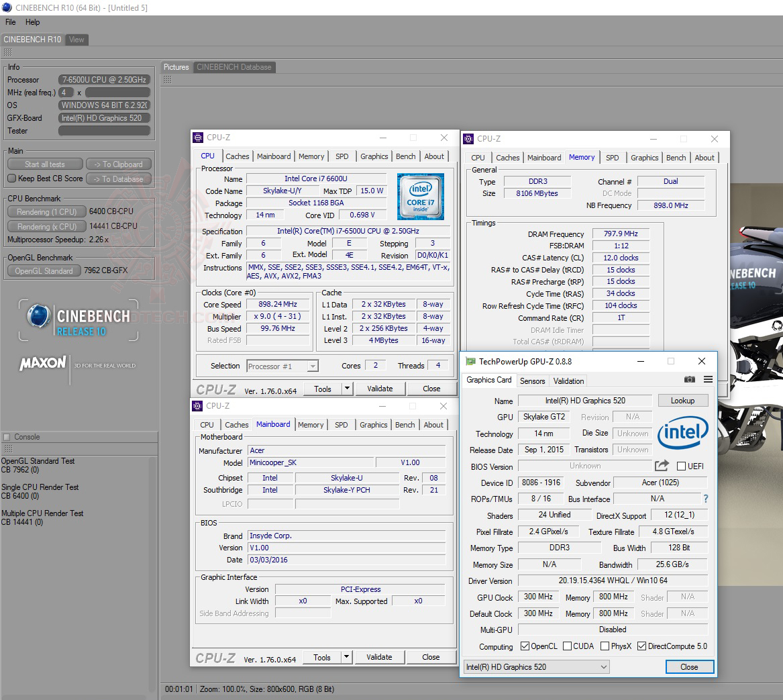Click the MHz real freq. value field
Screen dimensions: 783x700
(118, 93)
